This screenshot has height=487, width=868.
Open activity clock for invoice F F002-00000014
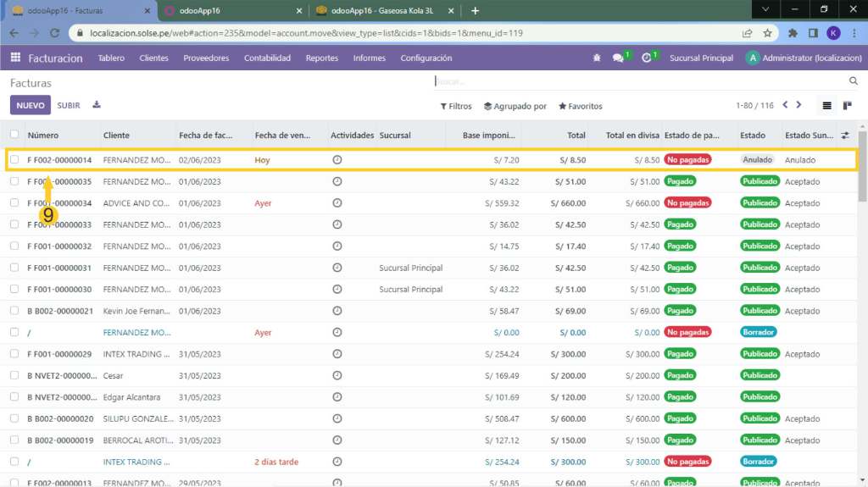point(337,159)
